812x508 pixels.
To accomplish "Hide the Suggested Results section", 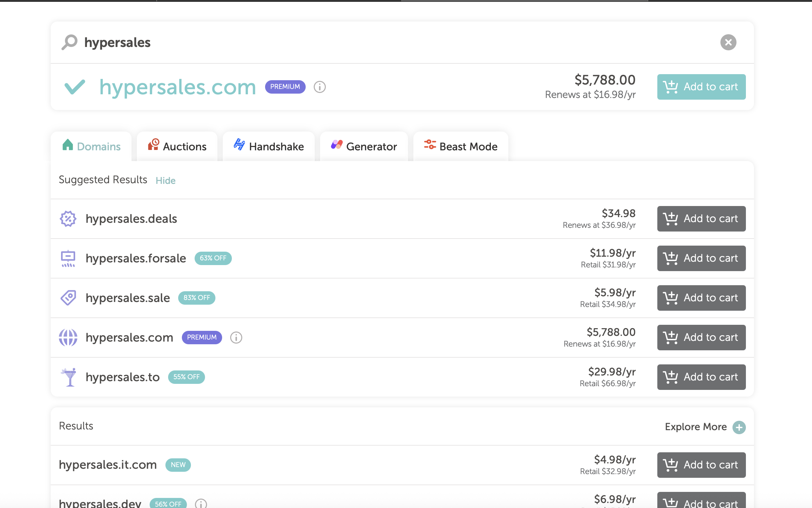I will tap(165, 181).
